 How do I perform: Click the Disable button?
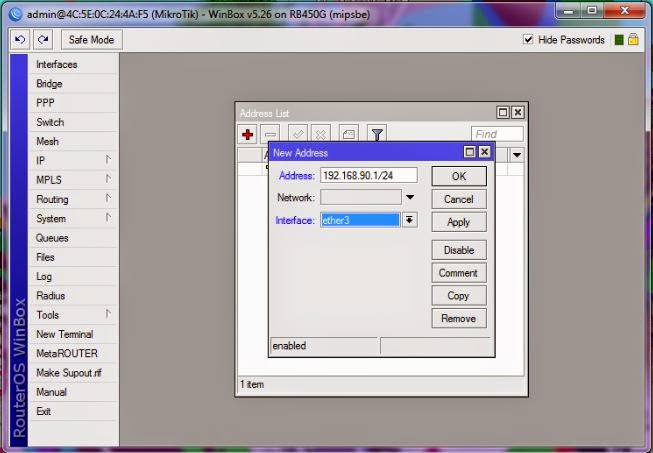point(459,250)
